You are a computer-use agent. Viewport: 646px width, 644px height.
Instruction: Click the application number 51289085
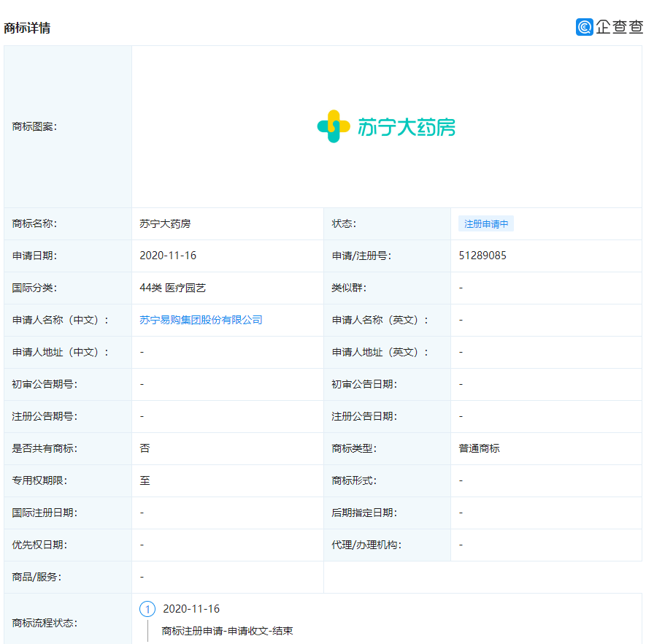click(x=481, y=256)
